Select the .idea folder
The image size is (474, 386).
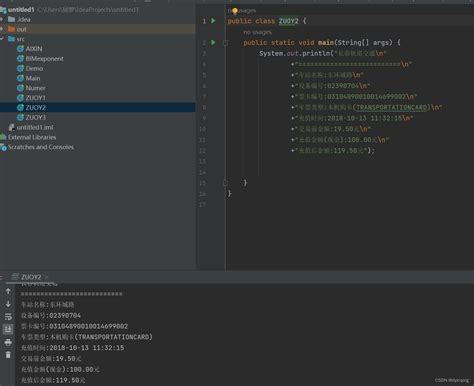23,19
